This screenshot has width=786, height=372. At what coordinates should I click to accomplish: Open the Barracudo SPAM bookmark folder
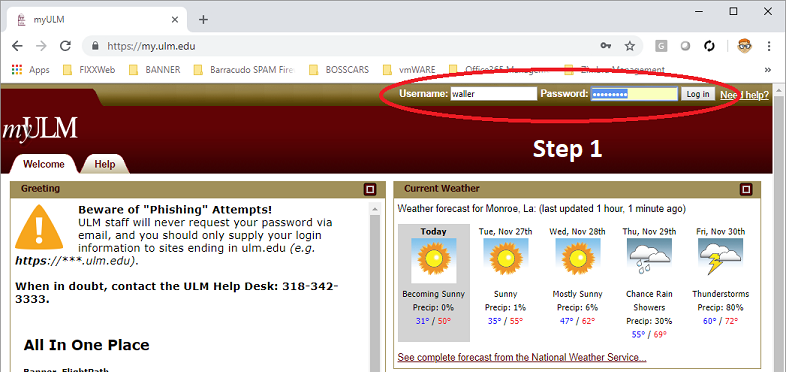[x=244, y=70]
